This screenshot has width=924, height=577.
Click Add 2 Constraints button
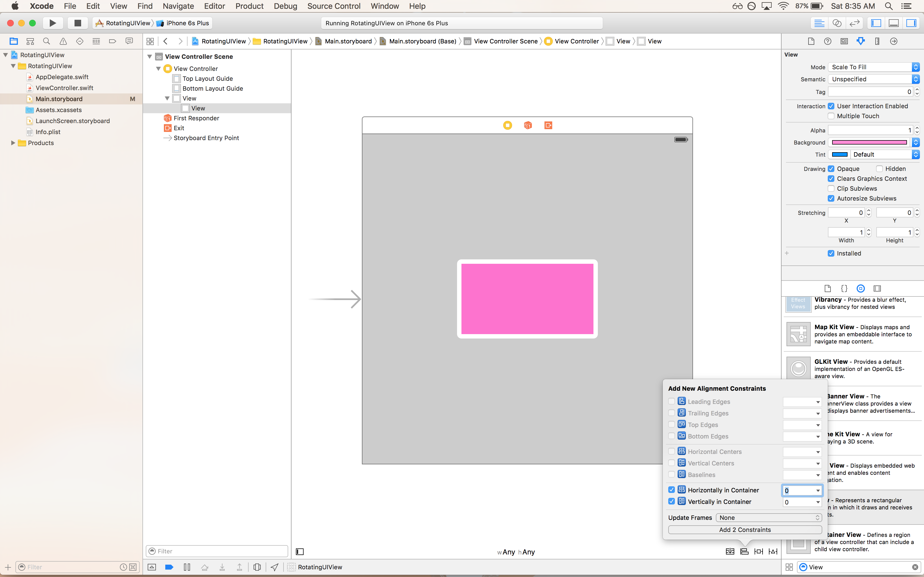745,530
